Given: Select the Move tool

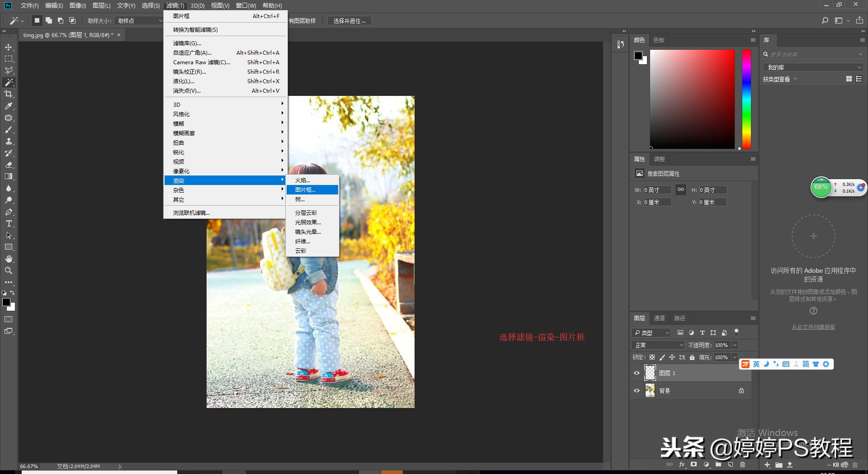Looking at the screenshot, I should pos(9,47).
